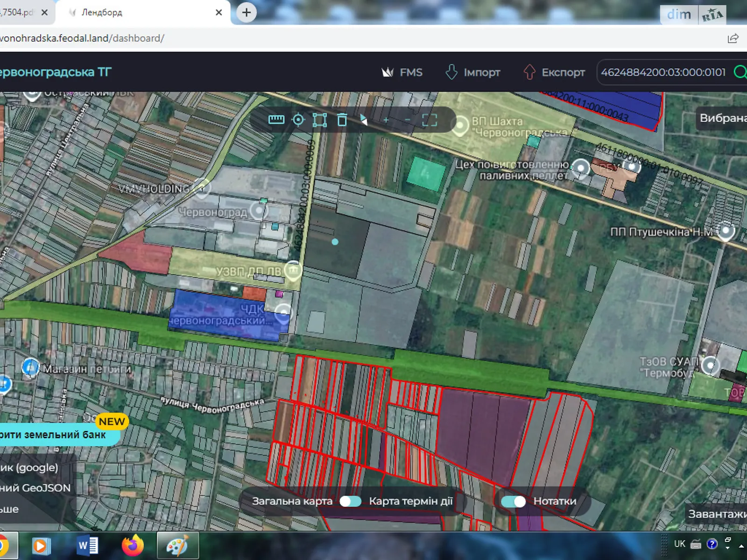Open the FMS menu
The width and height of the screenshot is (747, 560).
point(402,72)
